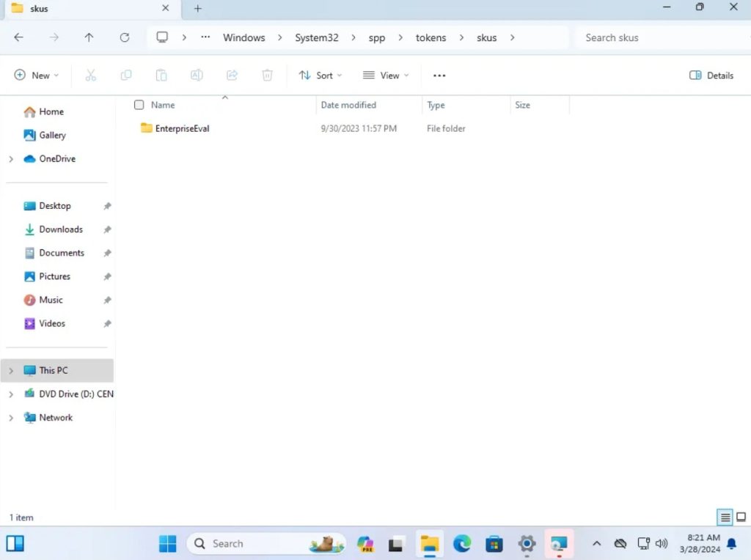
Task: Sort by the Size column header
Action: pos(522,105)
